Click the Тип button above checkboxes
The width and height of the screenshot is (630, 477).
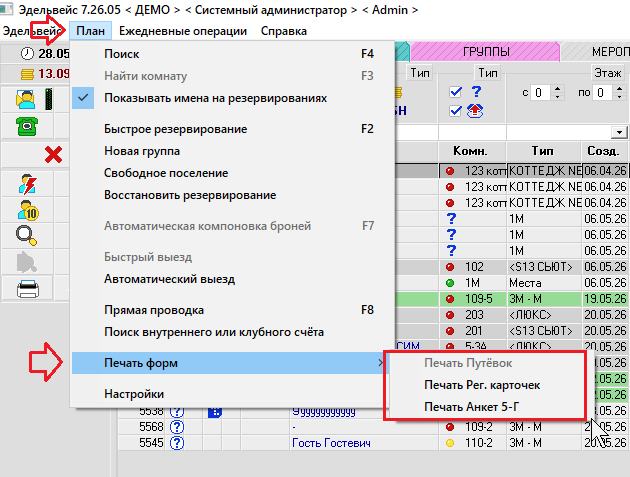pyautogui.click(x=488, y=73)
